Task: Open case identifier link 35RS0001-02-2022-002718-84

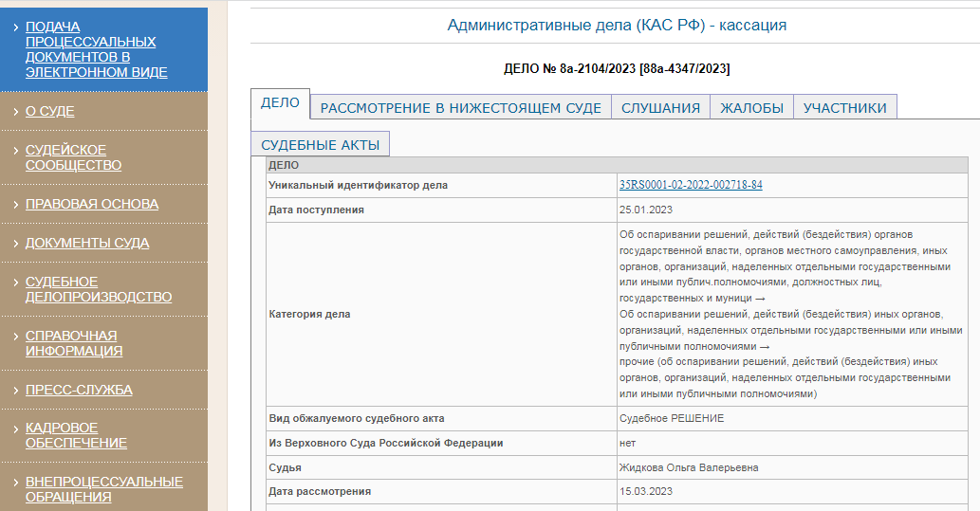Action: [x=691, y=185]
